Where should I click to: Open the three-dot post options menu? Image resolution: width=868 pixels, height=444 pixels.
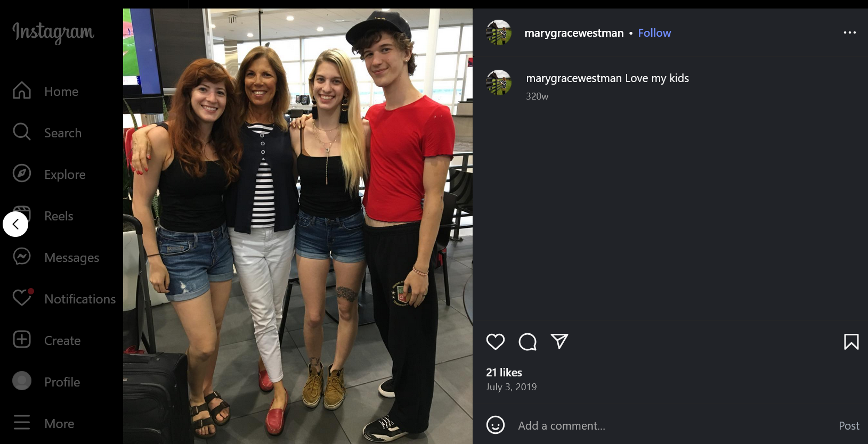849,32
